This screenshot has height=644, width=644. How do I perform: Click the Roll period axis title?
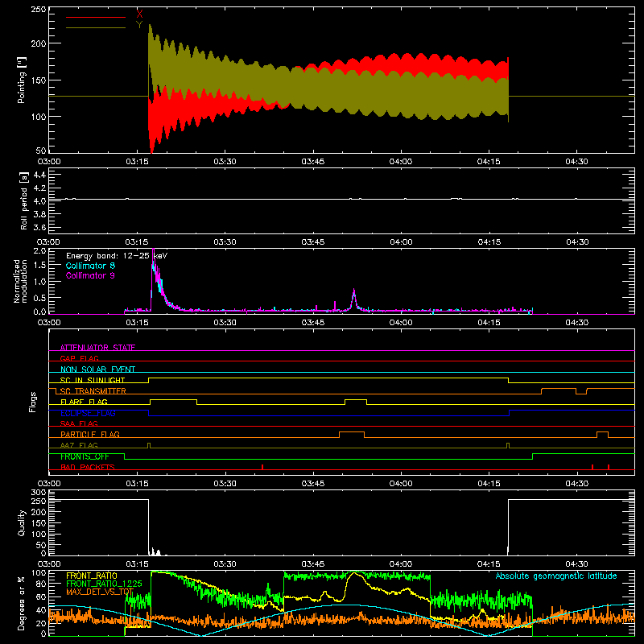24,201
